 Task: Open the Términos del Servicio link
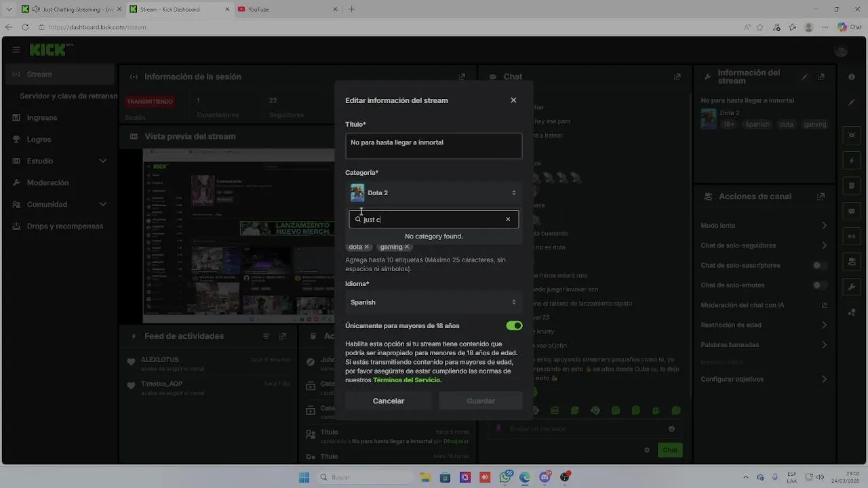(x=407, y=380)
